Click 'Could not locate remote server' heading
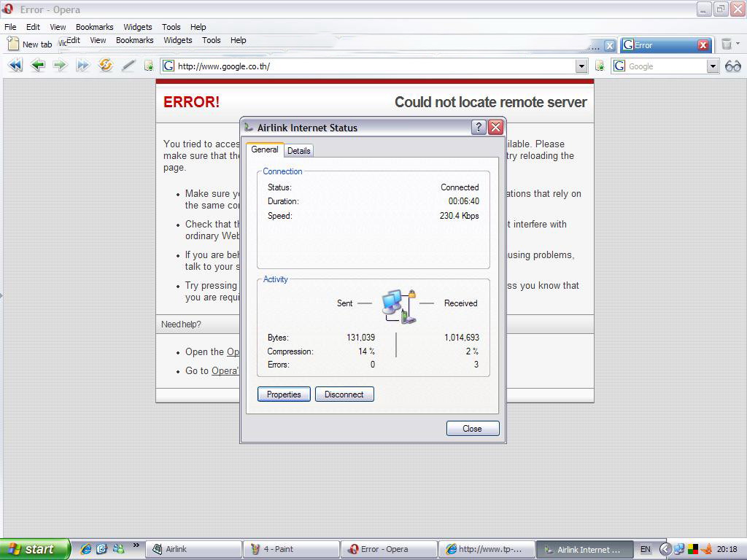 coord(491,102)
